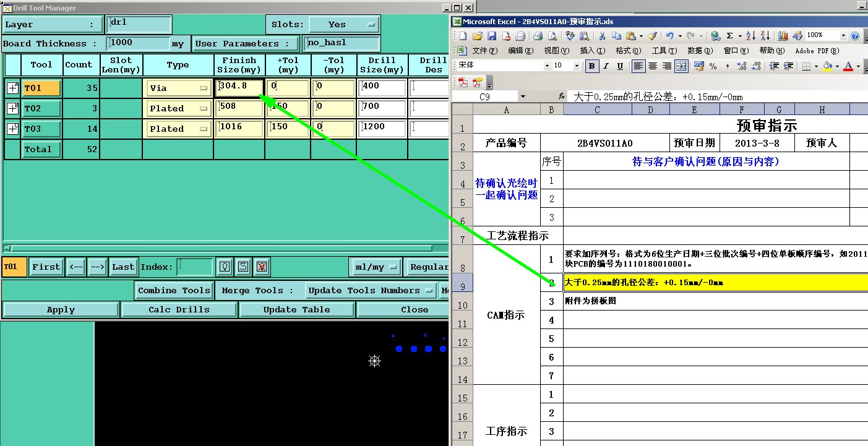The height and width of the screenshot is (446, 868).
Task: Open the Slots Yes dropdown
Action: tap(344, 25)
